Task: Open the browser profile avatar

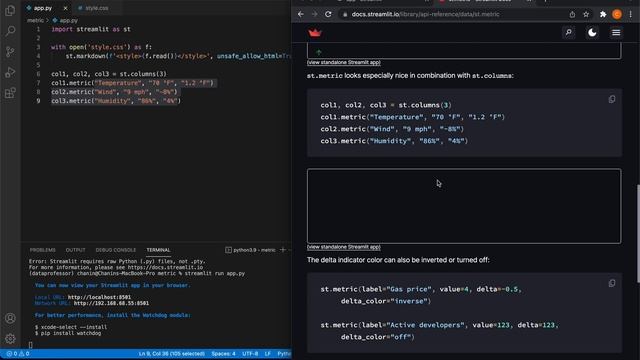Action: [617, 14]
